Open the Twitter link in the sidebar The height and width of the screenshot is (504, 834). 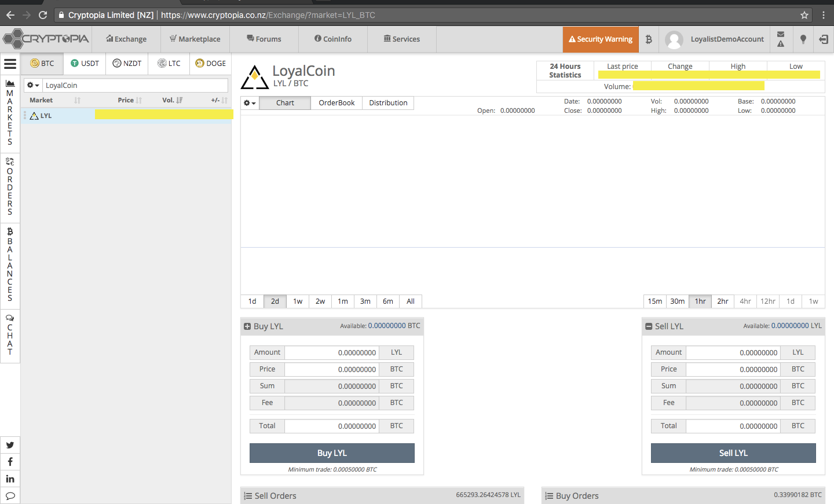[10, 445]
